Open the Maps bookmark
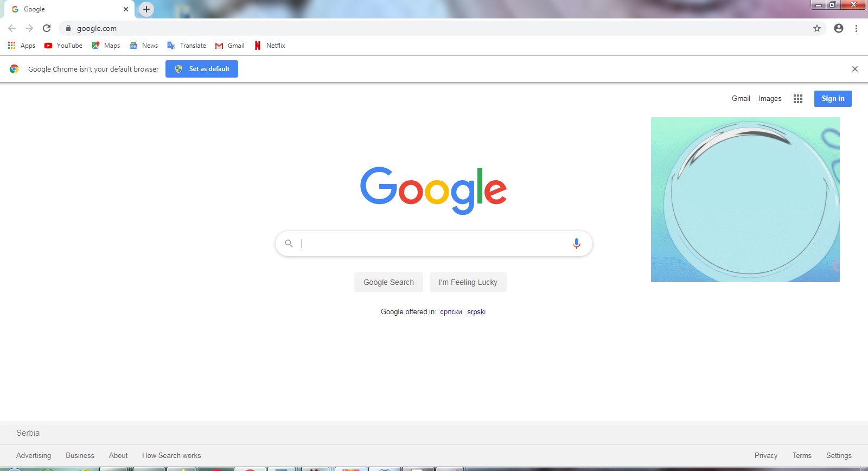Viewport: 868px width, 471px height. click(106, 46)
